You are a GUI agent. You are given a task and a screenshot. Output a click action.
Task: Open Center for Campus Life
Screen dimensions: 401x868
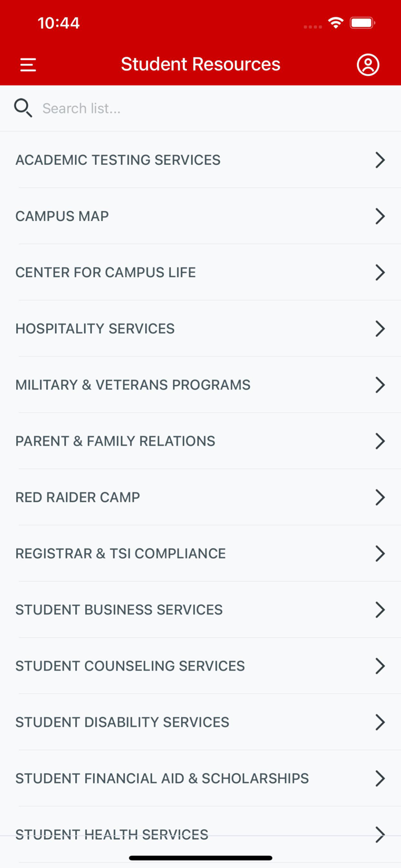(105, 272)
